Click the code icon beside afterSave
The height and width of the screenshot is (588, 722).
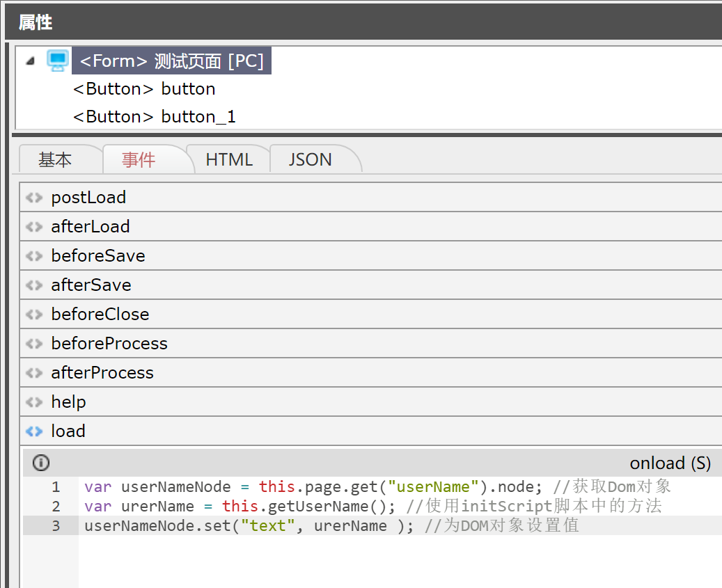point(33,285)
